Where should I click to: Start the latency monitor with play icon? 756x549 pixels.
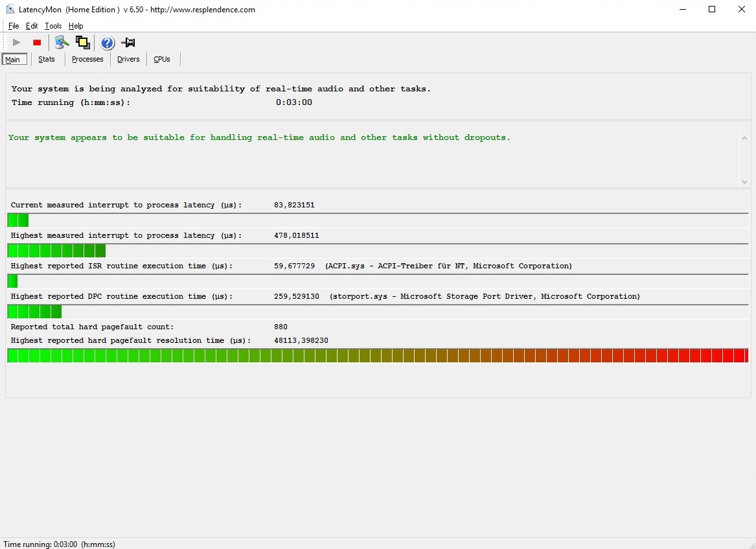16,42
